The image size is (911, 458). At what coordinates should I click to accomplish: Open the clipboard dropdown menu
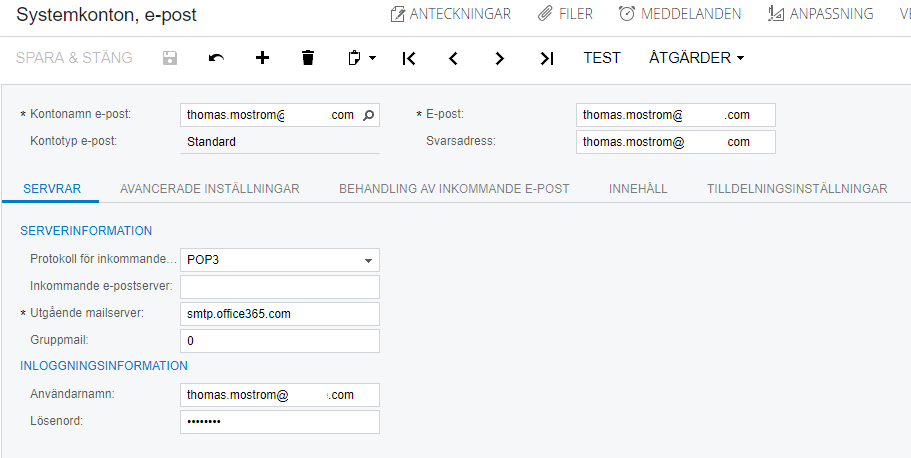click(361, 58)
